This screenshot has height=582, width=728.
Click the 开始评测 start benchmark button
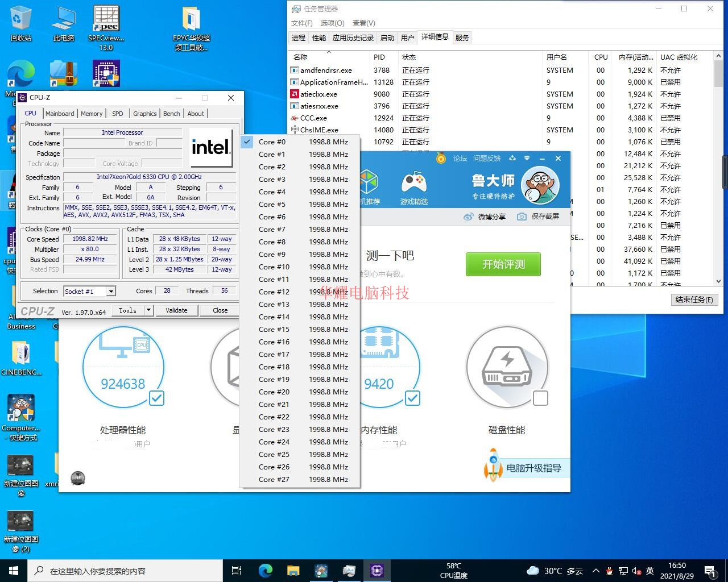pos(503,264)
